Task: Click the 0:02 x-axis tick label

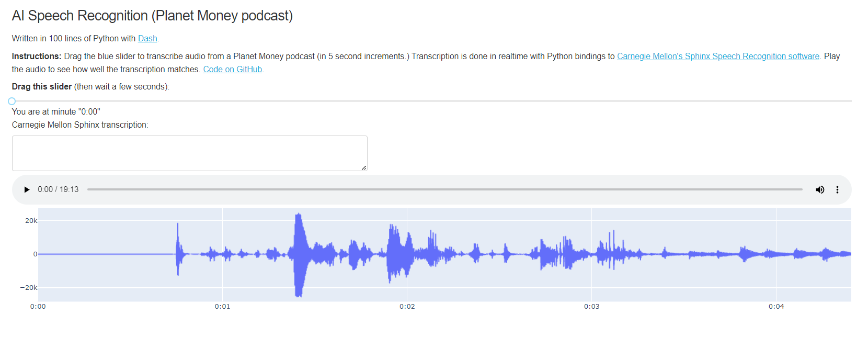Action: pyautogui.click(x=407, y=307)
